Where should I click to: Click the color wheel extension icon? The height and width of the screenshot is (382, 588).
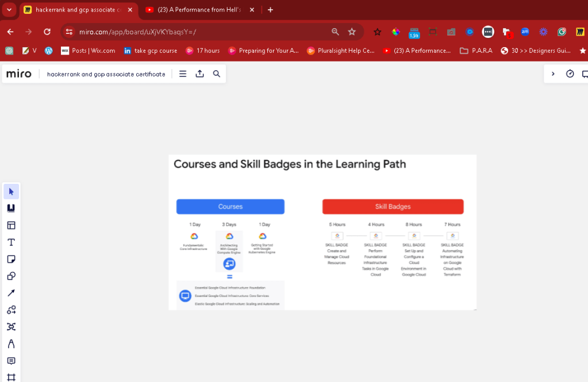point(396,32)
